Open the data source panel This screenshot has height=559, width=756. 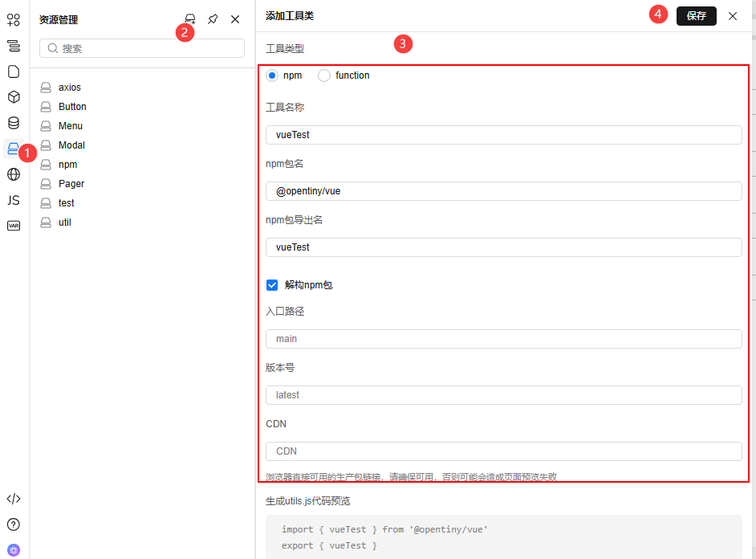(13, 123)
